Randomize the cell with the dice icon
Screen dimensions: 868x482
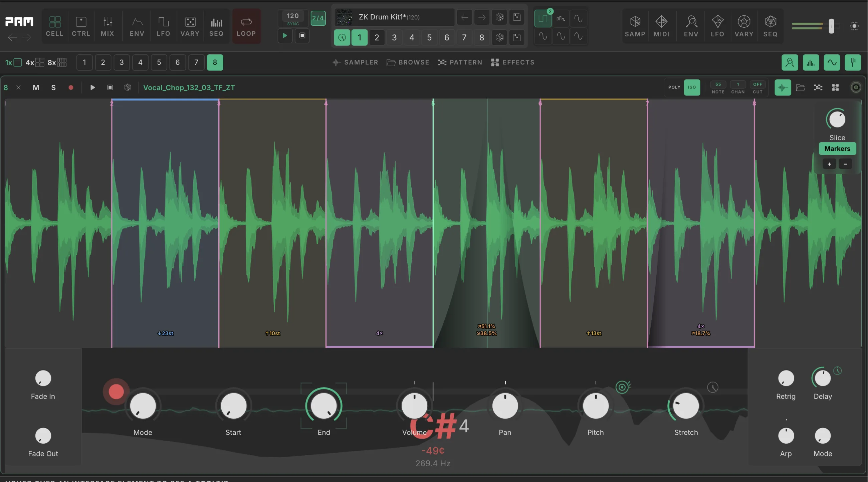[128, 87]
